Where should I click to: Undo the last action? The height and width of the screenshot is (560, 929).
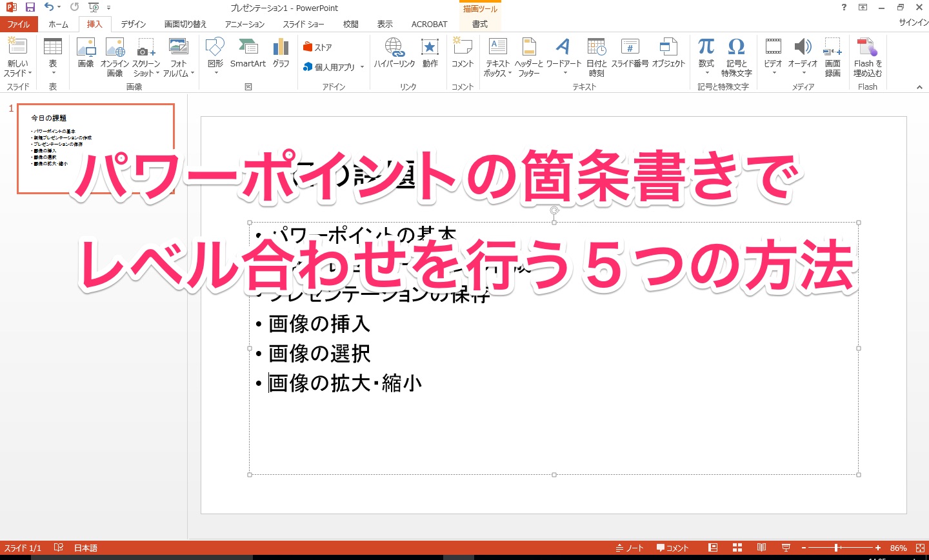49,7
